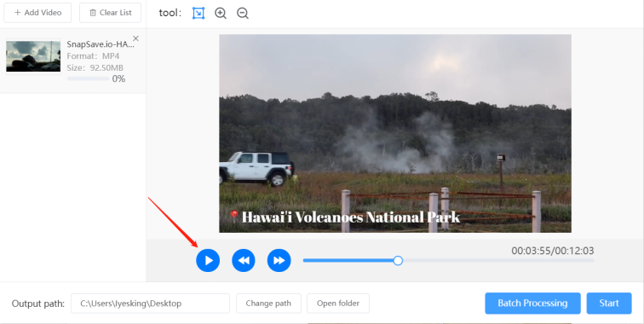Click the Add Video button
The height and width of the screenshot is (324, 644).
pyautogui.click(x=37, y=13)
